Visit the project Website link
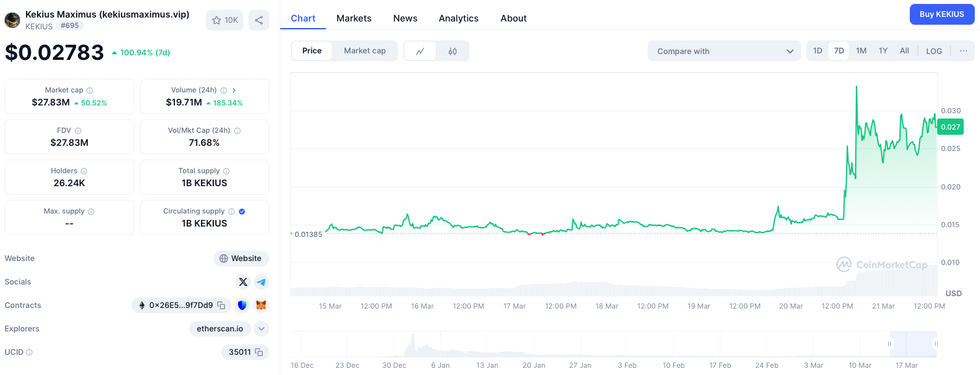Screen dimensions: 980x375 click(241, 258)
